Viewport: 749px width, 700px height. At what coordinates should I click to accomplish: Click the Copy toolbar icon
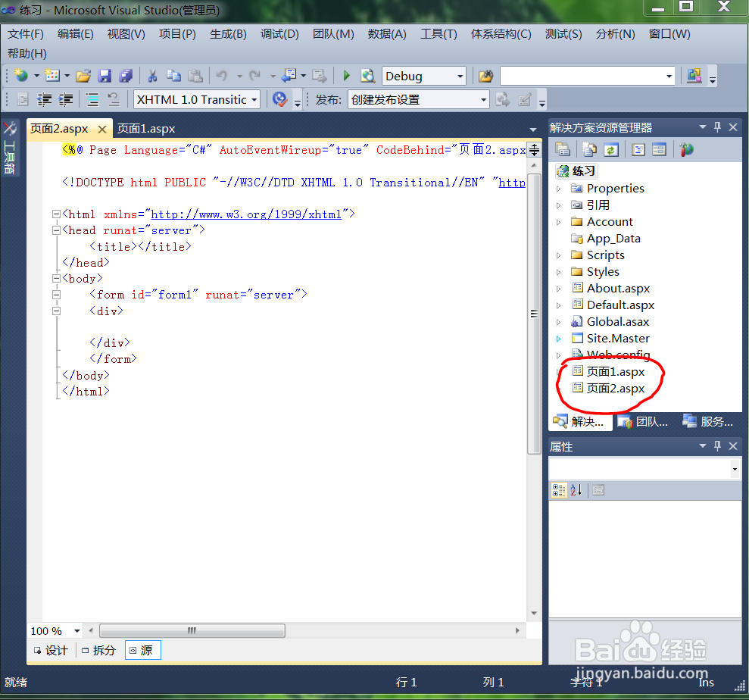[x=174, y=76]
